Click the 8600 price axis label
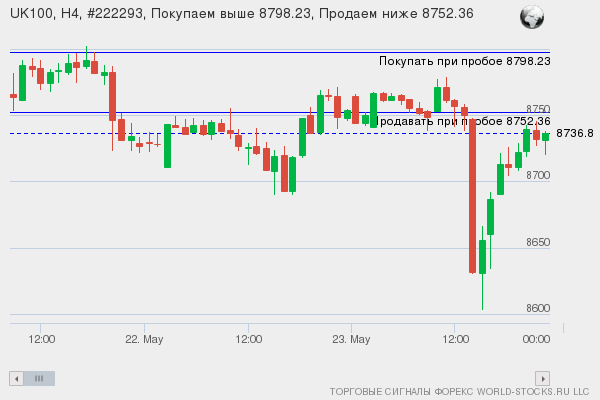The image size is (600, 400). tap(538, 308)
